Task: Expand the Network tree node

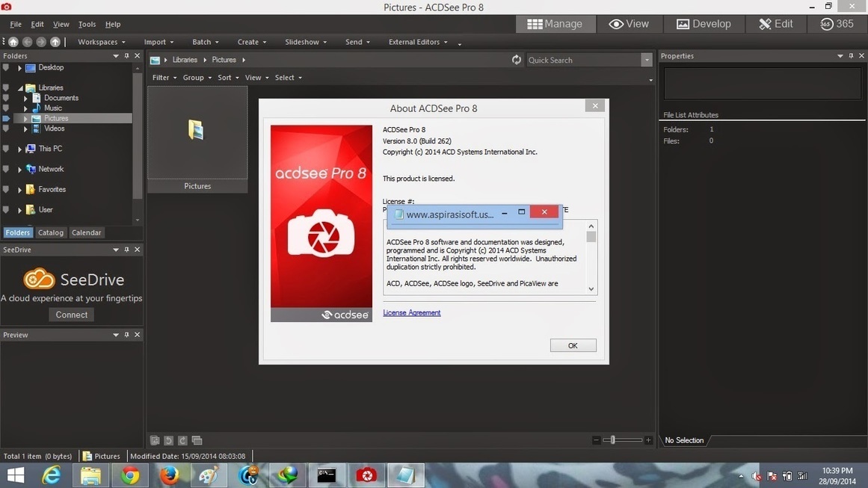Action: pyautogui.click(x=20, y=170)
